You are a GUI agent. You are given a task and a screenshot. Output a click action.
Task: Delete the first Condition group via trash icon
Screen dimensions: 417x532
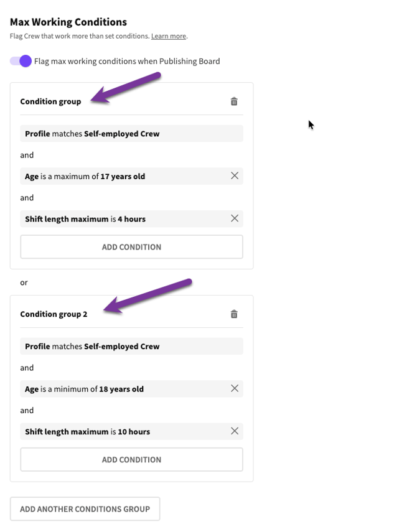[x=234, y=101]
